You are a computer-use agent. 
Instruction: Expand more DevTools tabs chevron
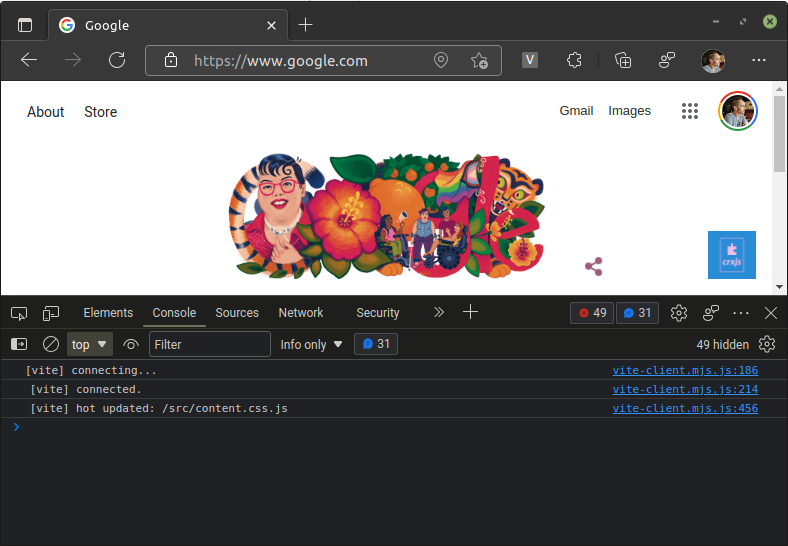pos(439,312)
